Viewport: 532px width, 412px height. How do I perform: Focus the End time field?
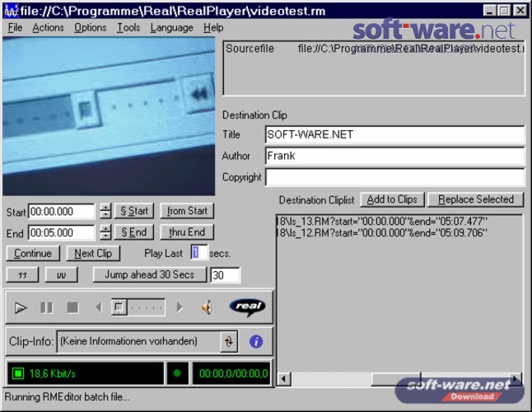(x=62, y=232)
